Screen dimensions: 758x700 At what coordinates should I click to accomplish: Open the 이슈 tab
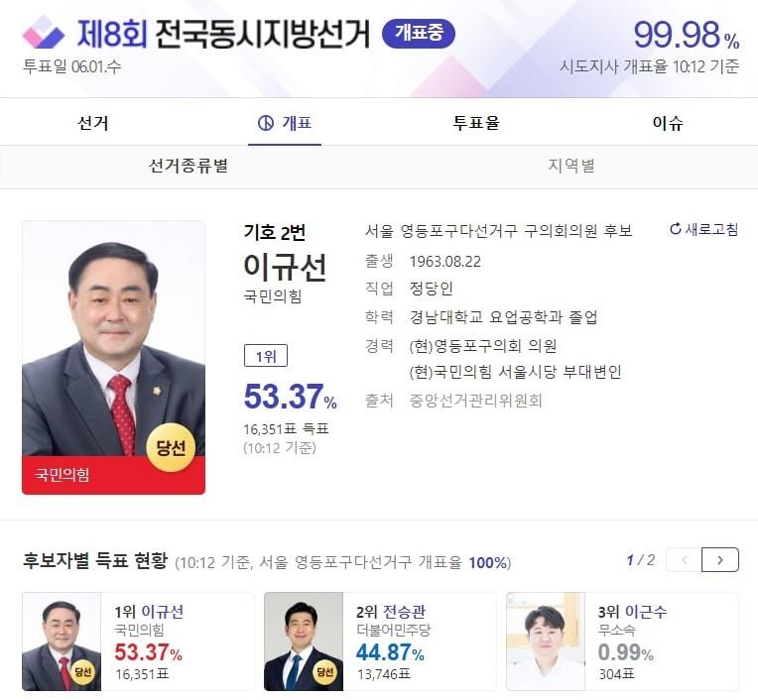(x=668, y=123)
